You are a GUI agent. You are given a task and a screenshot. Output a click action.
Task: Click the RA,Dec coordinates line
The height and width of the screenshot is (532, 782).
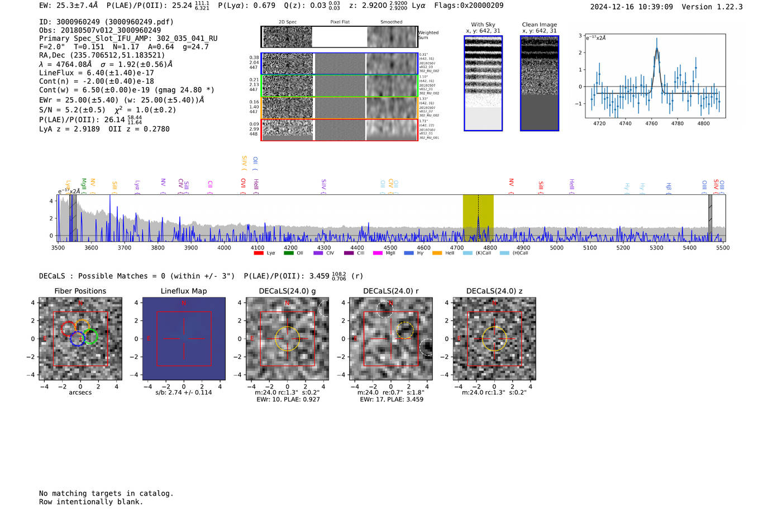click(102, 55)
